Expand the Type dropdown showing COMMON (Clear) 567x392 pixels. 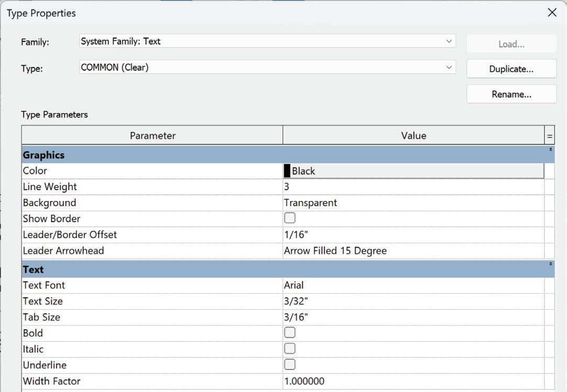449,68
